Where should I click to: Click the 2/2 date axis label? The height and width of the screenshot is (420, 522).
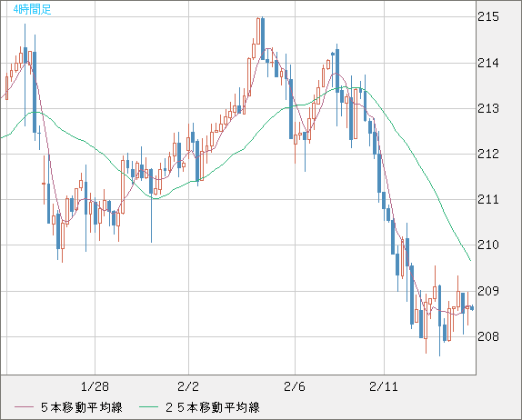pos(188,386)
